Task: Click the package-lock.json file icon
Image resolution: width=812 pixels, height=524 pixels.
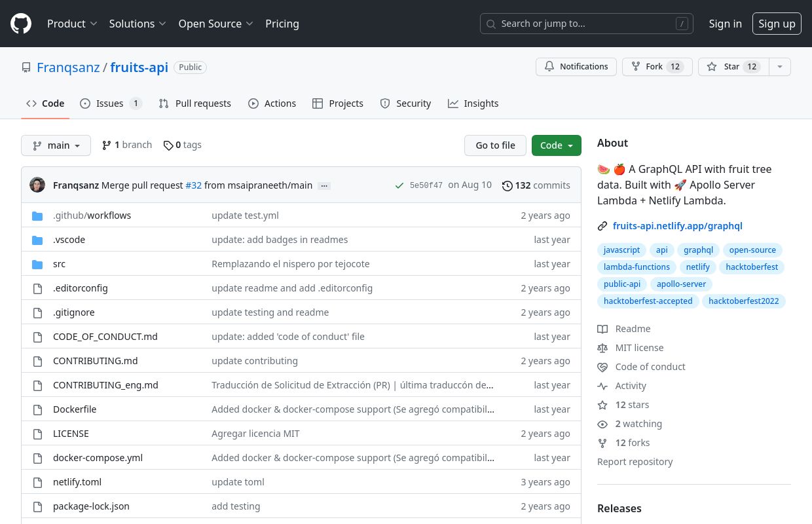Action: pos(37,507)
